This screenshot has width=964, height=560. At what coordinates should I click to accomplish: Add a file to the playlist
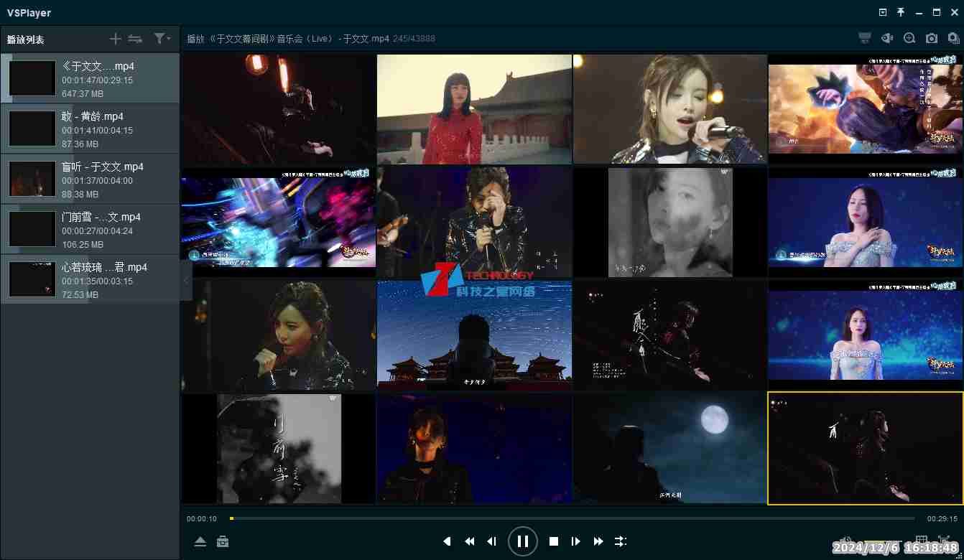115,39
